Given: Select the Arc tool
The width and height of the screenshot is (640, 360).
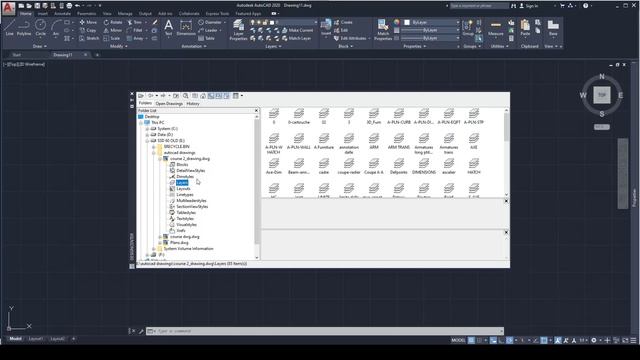Looking at the screenshot, I should (x=56, y=28).
